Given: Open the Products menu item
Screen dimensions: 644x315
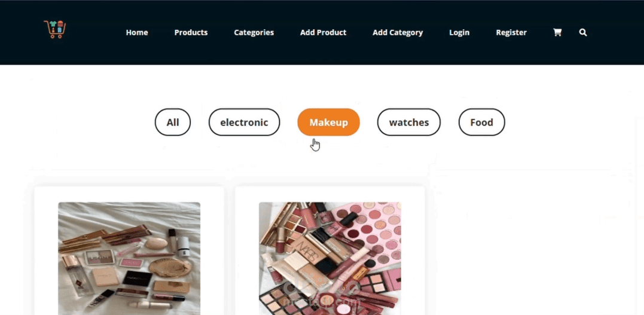Looking at the screenshot, I should (191, 32).
